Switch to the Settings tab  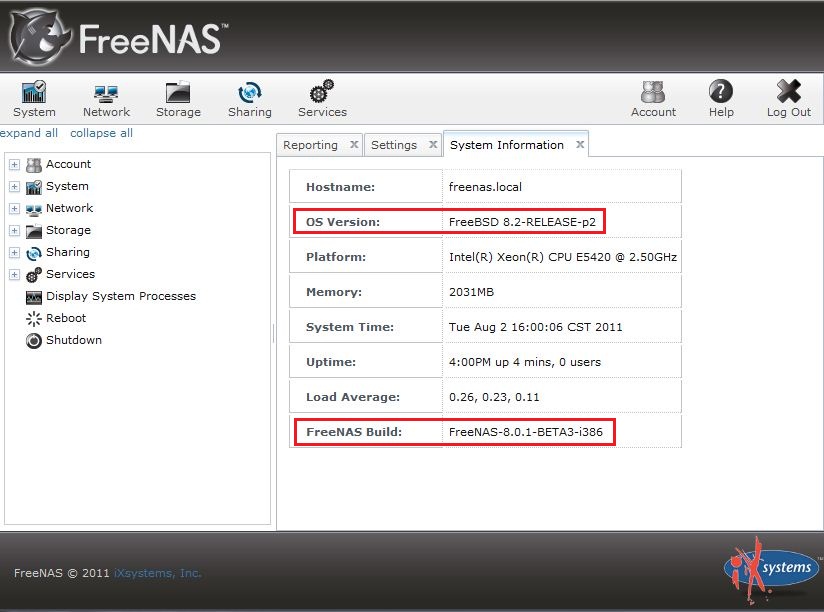coord(394,145)
